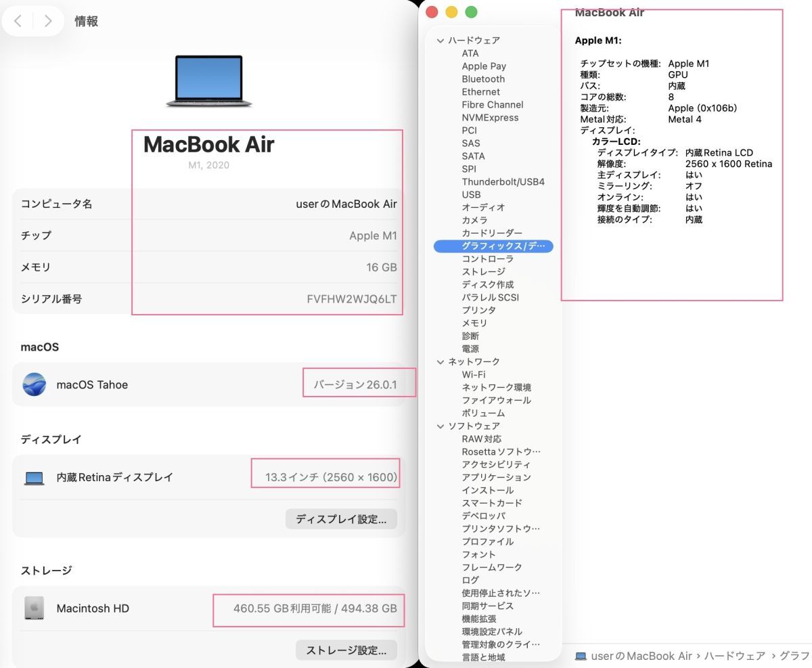
Task: Select USB in sidebar
Action: pyautogui.click(x=471, y=195)
